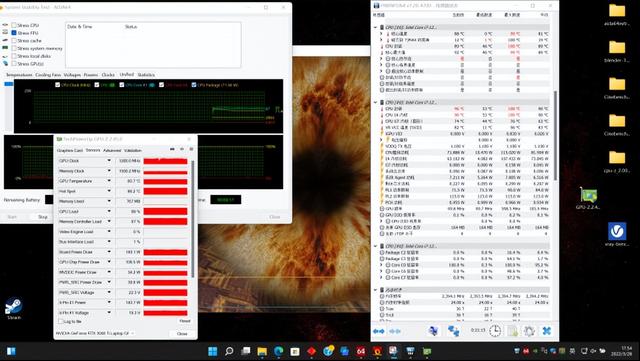Open GPU Clock sensor dropdown

pos(109,160)
